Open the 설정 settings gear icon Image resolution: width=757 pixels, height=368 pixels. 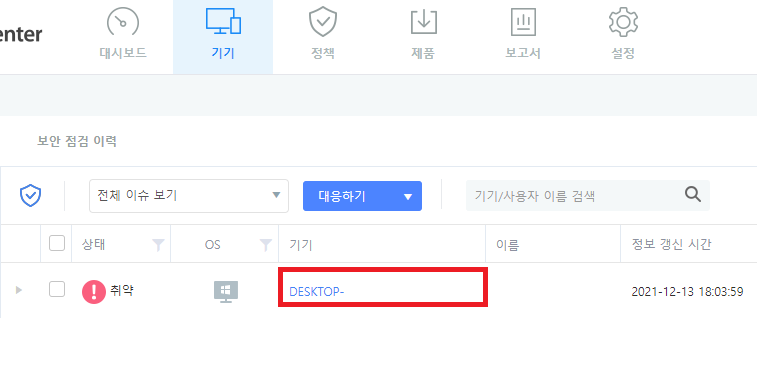[x=623, y=22]
